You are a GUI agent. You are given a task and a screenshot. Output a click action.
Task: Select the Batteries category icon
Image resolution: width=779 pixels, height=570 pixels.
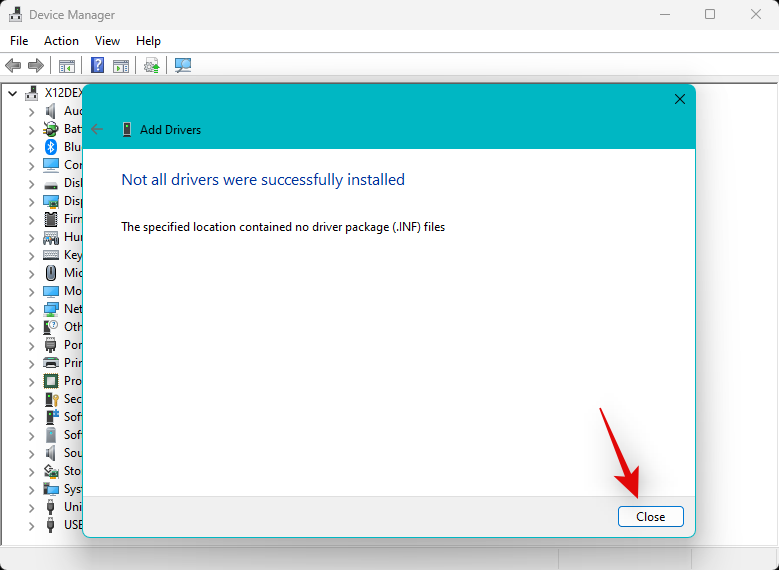tap(51, 129)
